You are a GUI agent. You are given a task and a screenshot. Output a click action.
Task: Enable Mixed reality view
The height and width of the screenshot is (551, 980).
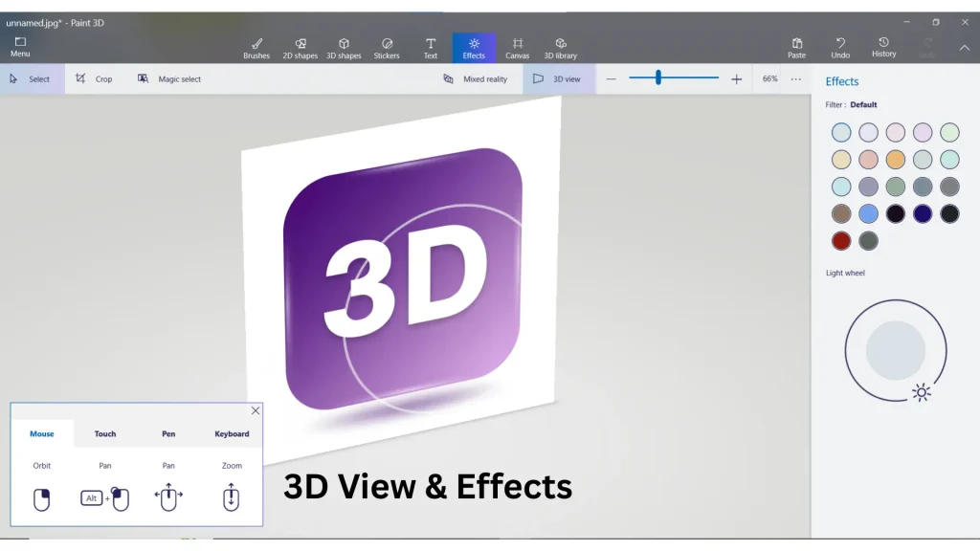[477, 78]
